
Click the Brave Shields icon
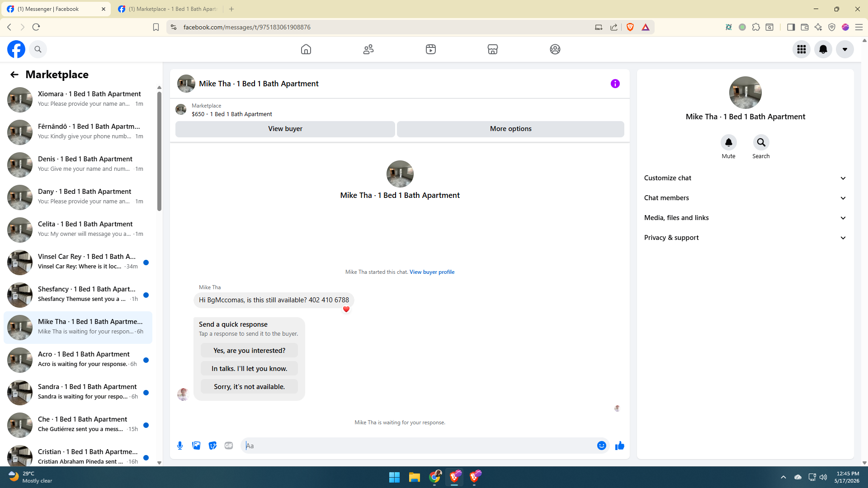coord(630,27)
